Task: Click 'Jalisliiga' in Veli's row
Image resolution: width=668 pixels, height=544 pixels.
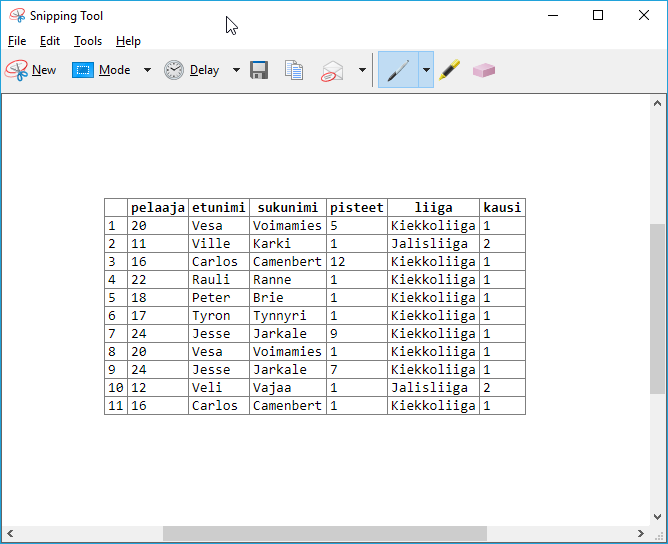Action: pos(433,388)
